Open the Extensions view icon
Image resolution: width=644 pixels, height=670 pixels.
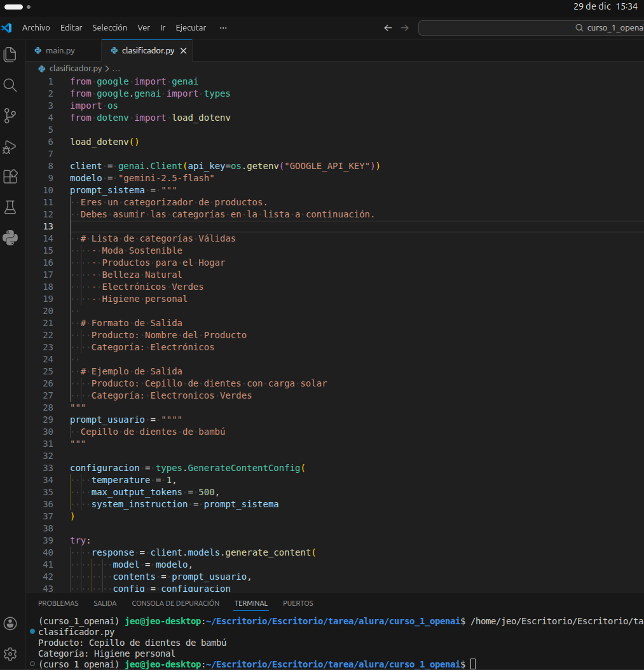[x=10, y=177]
